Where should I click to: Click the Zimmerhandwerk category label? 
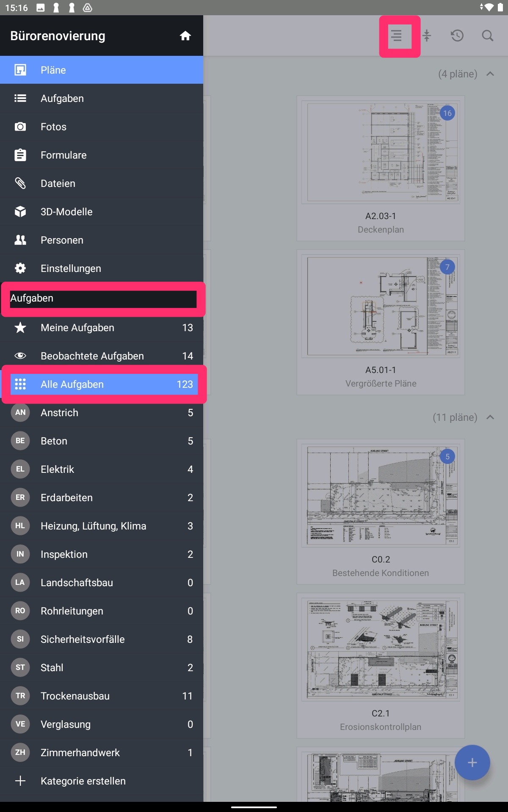click(80, 752)
